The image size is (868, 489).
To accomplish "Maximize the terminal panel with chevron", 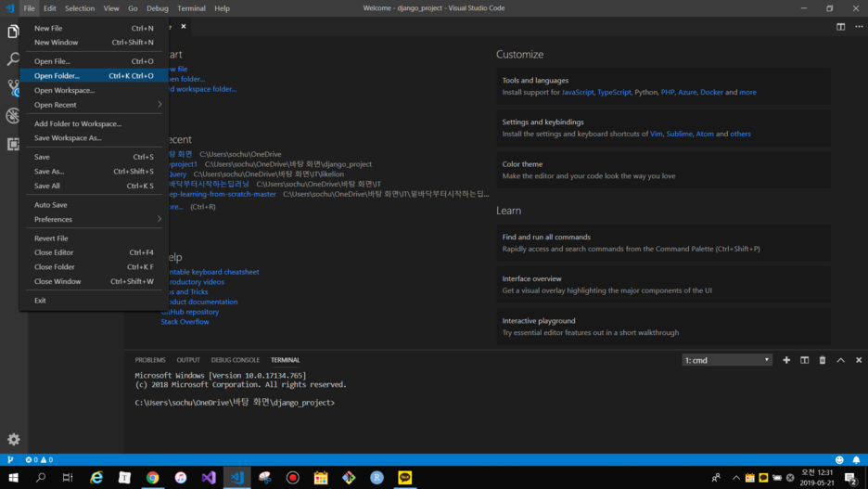I will tap(840, 360).
